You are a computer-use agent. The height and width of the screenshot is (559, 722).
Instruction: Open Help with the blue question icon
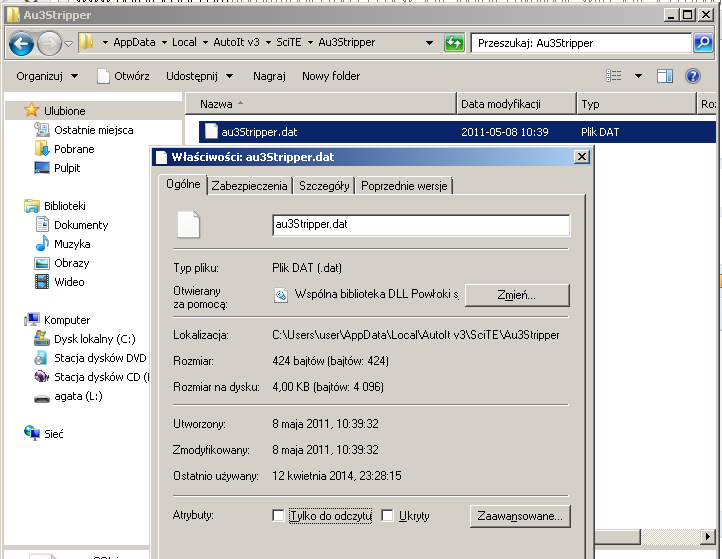pyautogui.click(x=693, y=76)
